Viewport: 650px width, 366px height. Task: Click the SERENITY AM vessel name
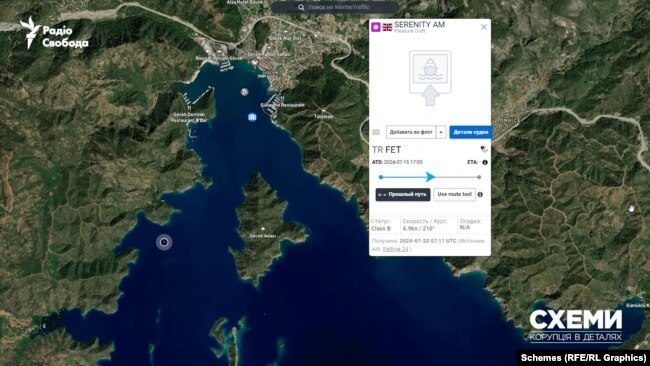point(420,25)
